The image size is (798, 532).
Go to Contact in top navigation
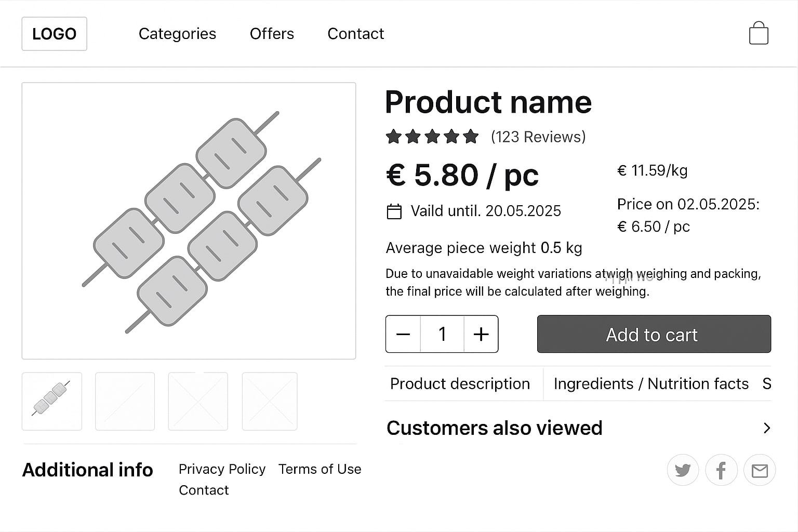click(x=355, y=34)
